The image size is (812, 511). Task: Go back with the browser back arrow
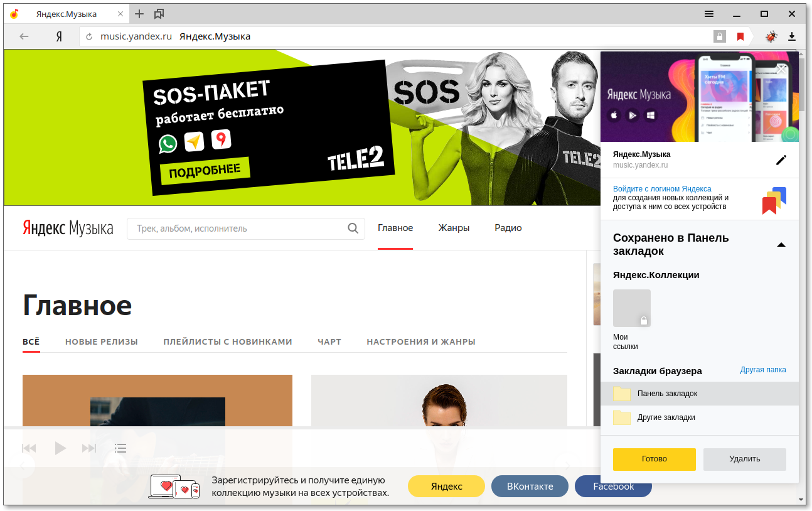24,36
